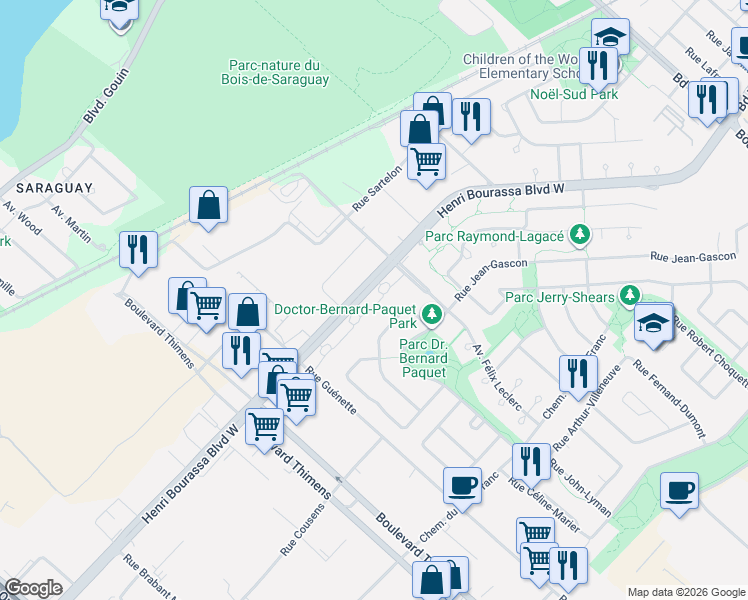Open the Parc Raymond-Lagacé tree pin
The width and height of the screenshot is (748, 600).
[x=580, y=235]
